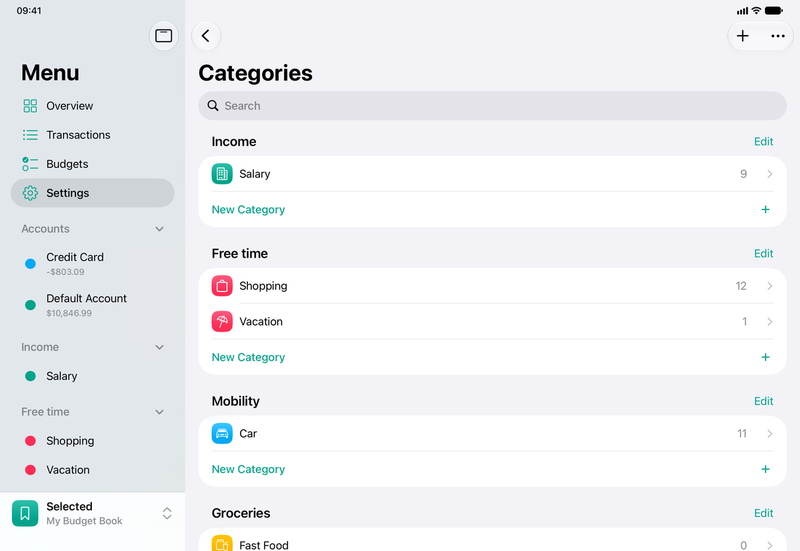Open Shopping details via row chevron
Screen dimensions: 800x551
coord(769,286)
